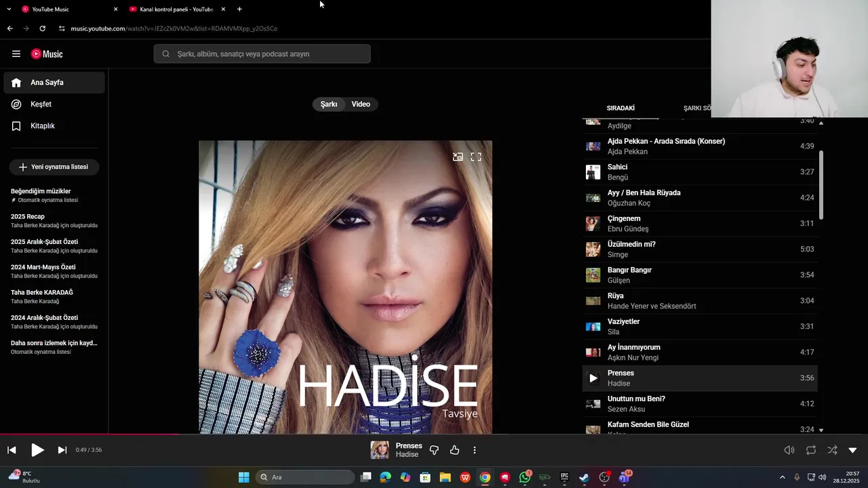Mute via the volume icon
868x488 pixels.
(789, 450)
